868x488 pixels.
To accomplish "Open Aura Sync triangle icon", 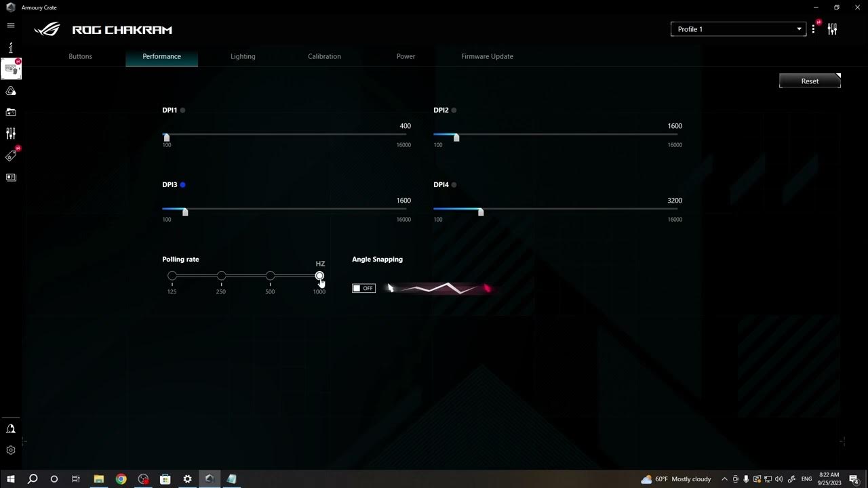I will [11, 91].
